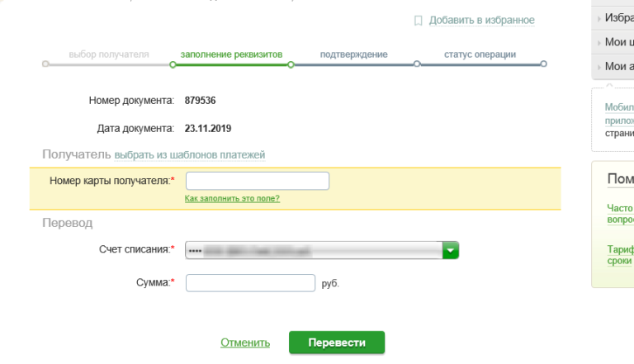Click the подтверждение step label

point(353,54)
